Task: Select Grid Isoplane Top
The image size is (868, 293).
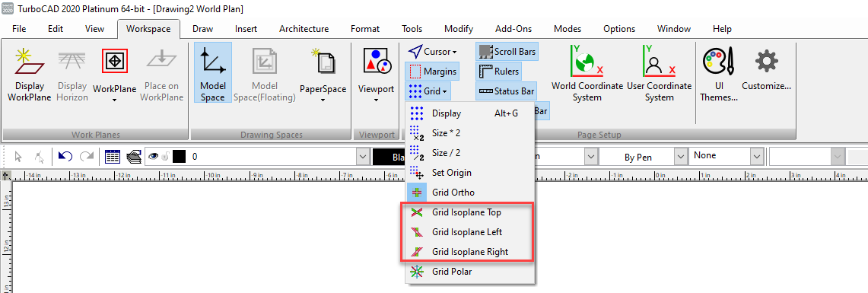Action: (x=470, y=212)
